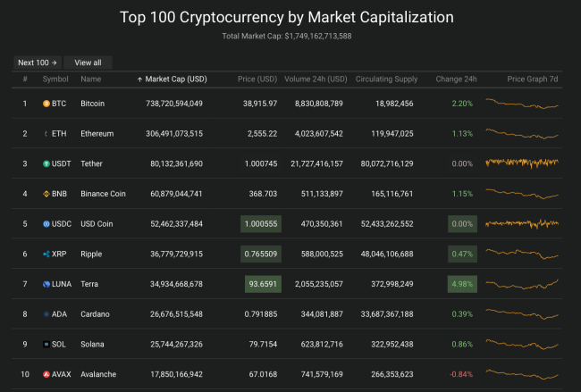
Task: Click the Bitcoin BTC coin icon
Action: pos(46,104)
